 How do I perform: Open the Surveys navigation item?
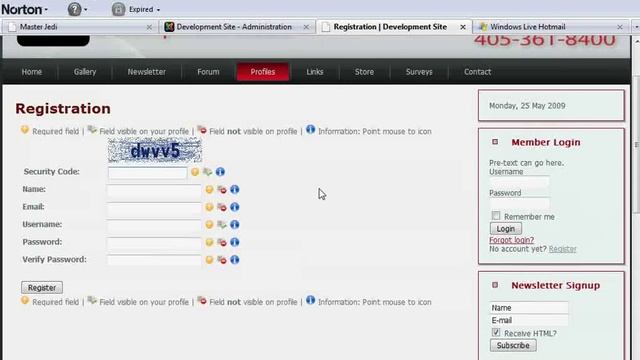(419, 72)
